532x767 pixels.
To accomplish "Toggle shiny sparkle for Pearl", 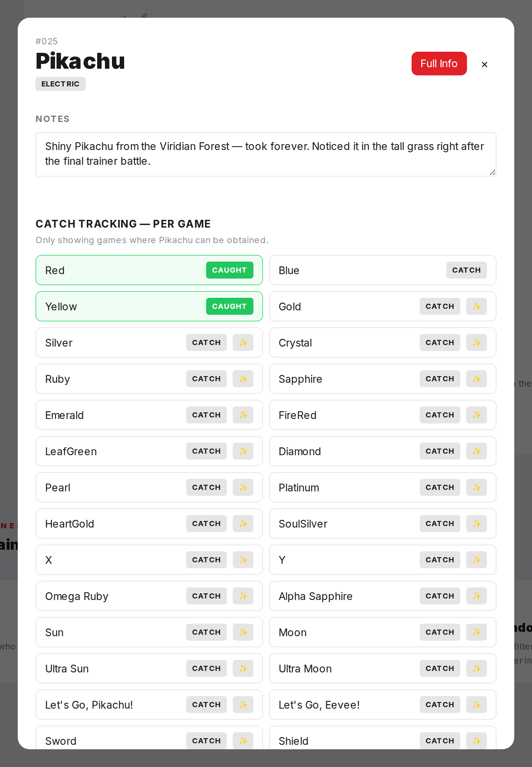I will coord(243,487).
